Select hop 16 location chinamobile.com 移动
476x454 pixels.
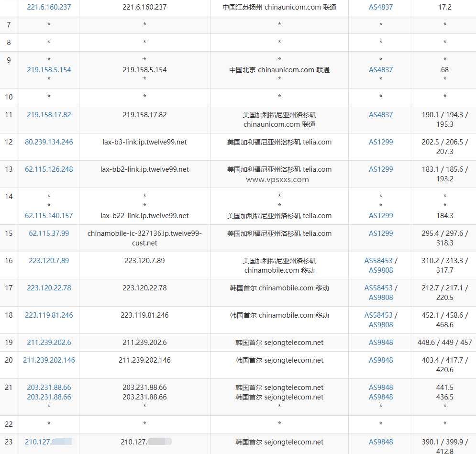point(279,270)
